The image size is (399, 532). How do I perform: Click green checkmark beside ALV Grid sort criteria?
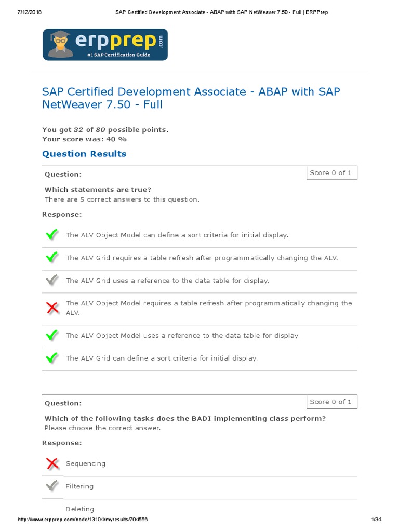[x=52, y=358]
